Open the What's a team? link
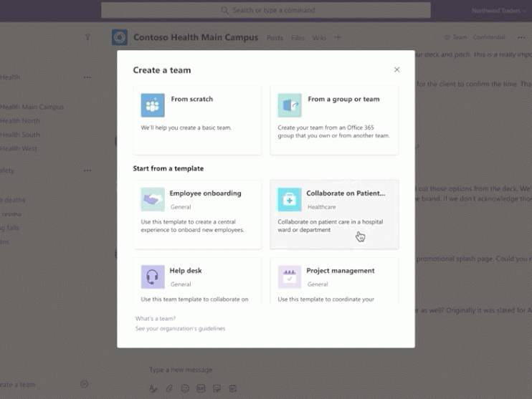The image size is (532, 399). 156,319
